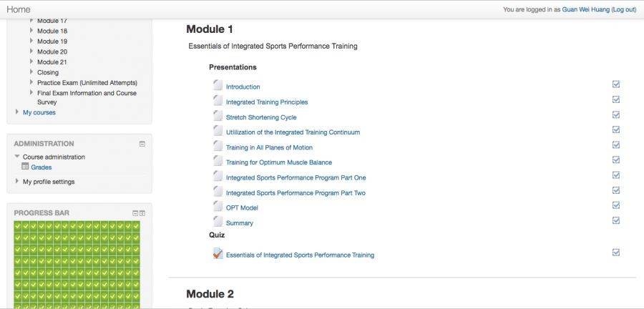Open the quiz icon for Essentials of Integrated Sports Performance Training
This screenshot has height=309, width=644.
[218, 253]
